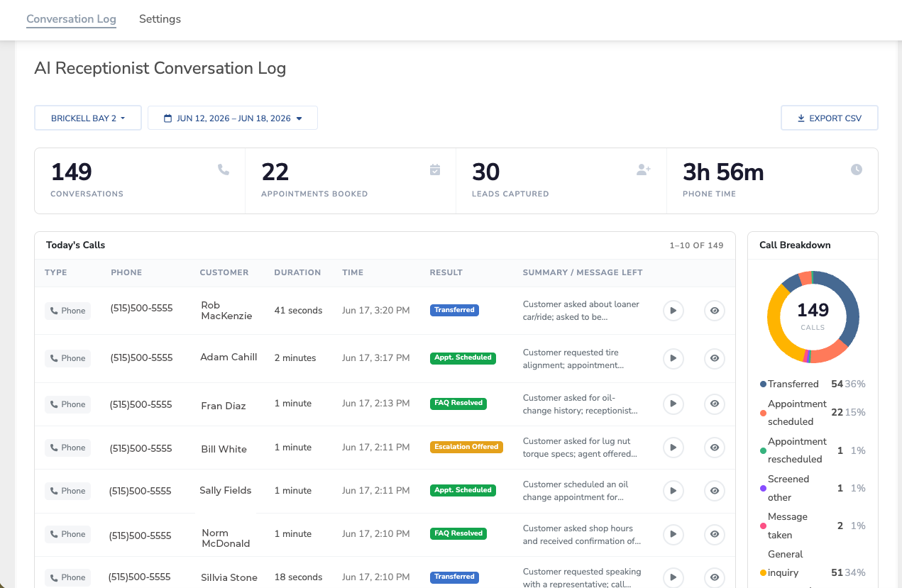Click the Phone type badge for Bill White
Image resolution: width=902 pixels, height=588 pixels.
(67, 448)
